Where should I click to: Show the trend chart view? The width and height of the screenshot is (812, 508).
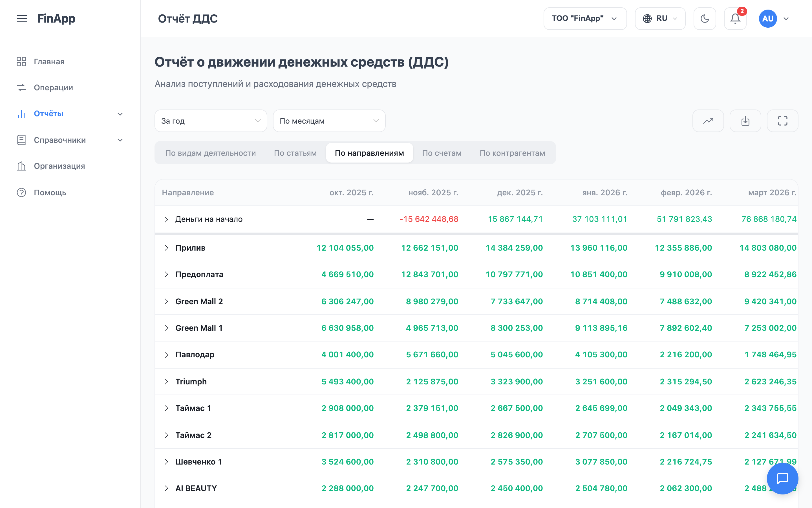[708, 121]
